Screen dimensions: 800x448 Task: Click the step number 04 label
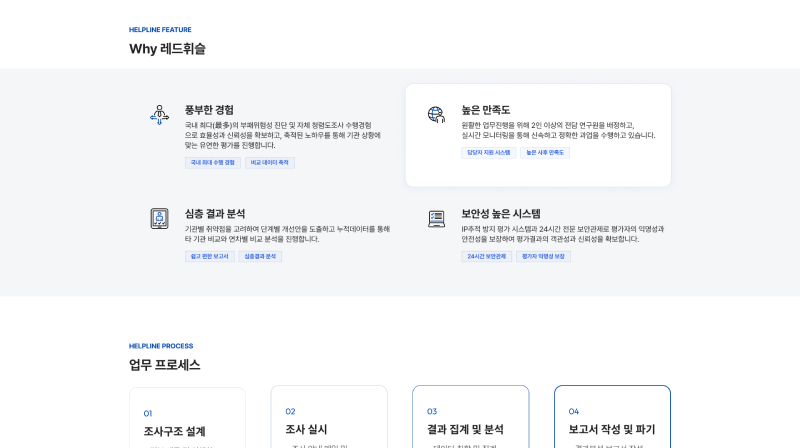pos(574,411)
